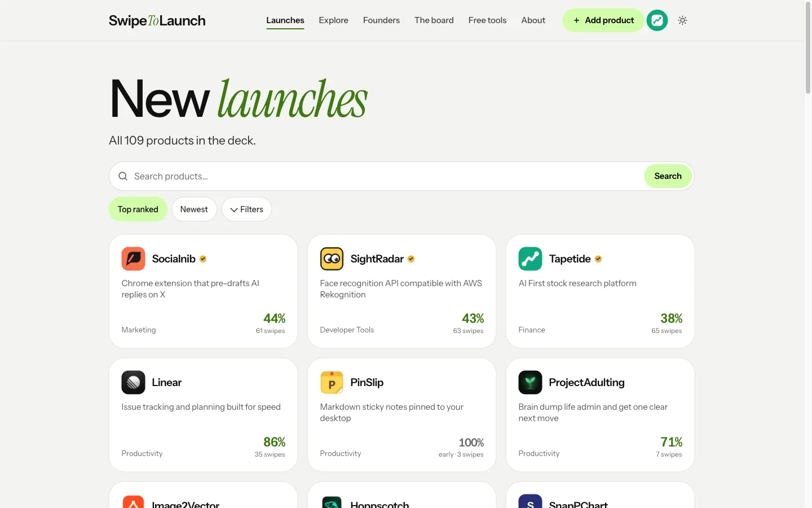The image size is (812, 508).
Task: Open the Tapetide product title
Action: [570, 259]
